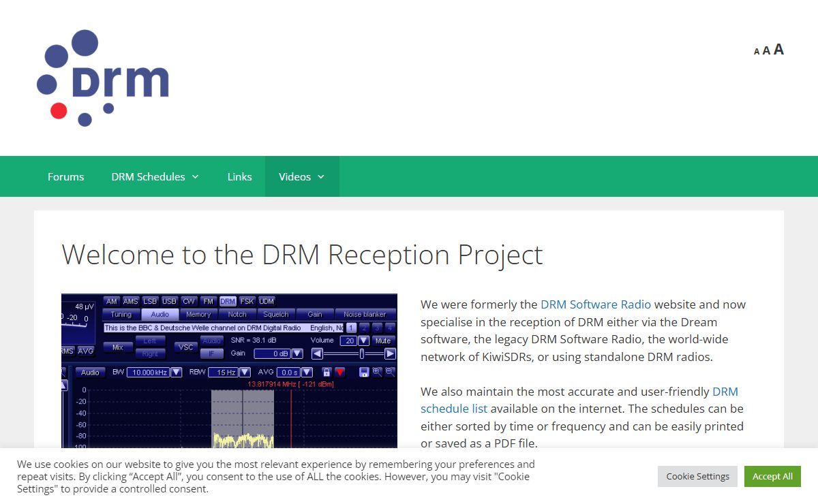Click the padlock icon in the spectrum toolbar
This screenshot has height=504, width=818.
(x=327, y=372)
